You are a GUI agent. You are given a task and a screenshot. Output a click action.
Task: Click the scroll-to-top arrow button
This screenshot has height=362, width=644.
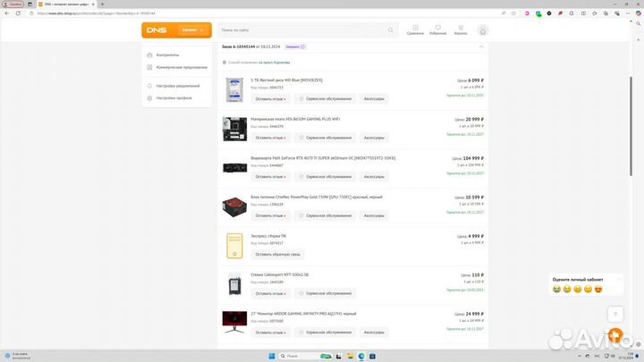[615, 314]
